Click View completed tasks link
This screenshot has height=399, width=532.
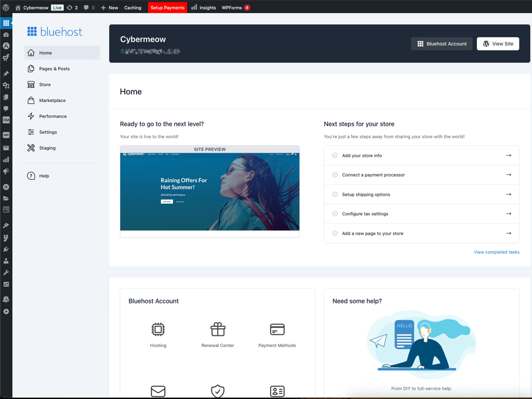(496, 252)
